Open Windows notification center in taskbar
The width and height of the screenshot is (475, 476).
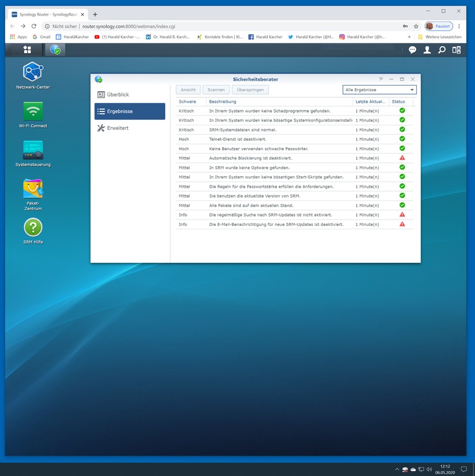pyautogui.click(x=463, y=469)
